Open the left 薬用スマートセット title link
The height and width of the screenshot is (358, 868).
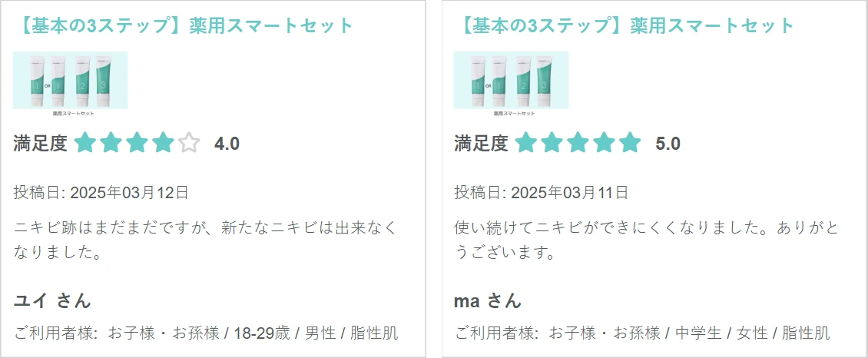click(x=184, y=25)
